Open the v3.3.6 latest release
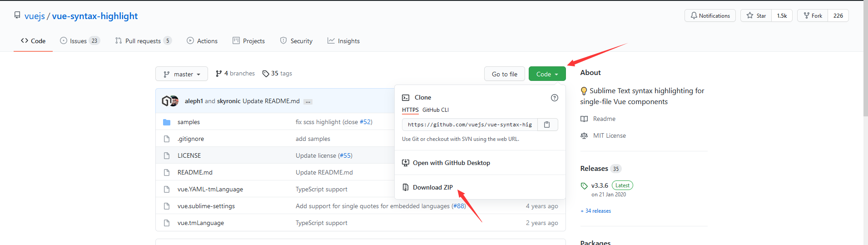Screen dimensions: 868x245 600,185
